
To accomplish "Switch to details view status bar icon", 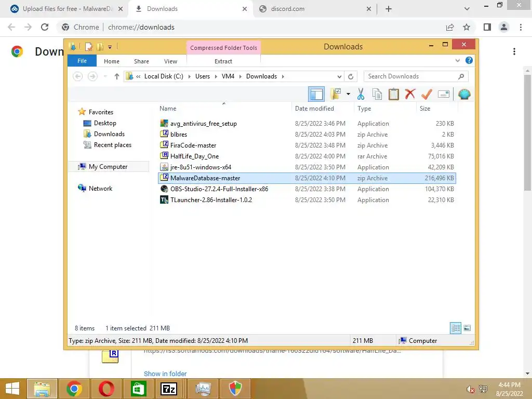I will pos(456,328).
